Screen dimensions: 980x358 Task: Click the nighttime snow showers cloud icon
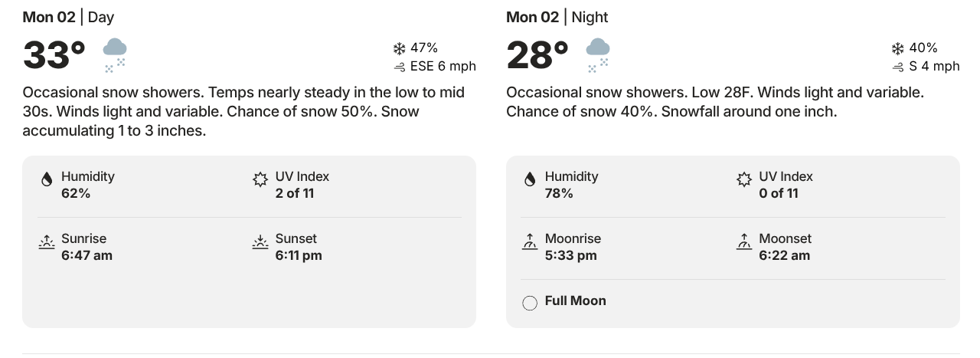pos(598,54)
